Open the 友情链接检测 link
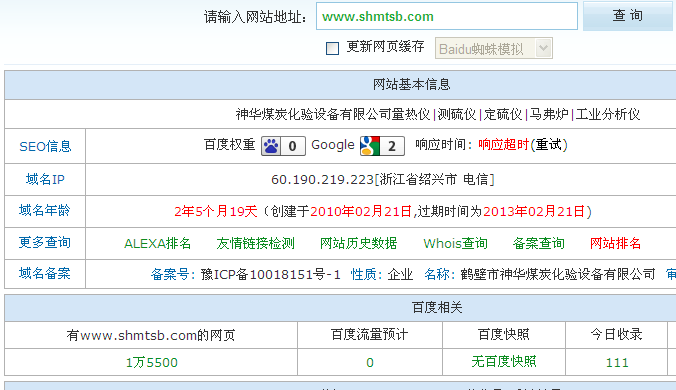 click(x=256, y=243)
